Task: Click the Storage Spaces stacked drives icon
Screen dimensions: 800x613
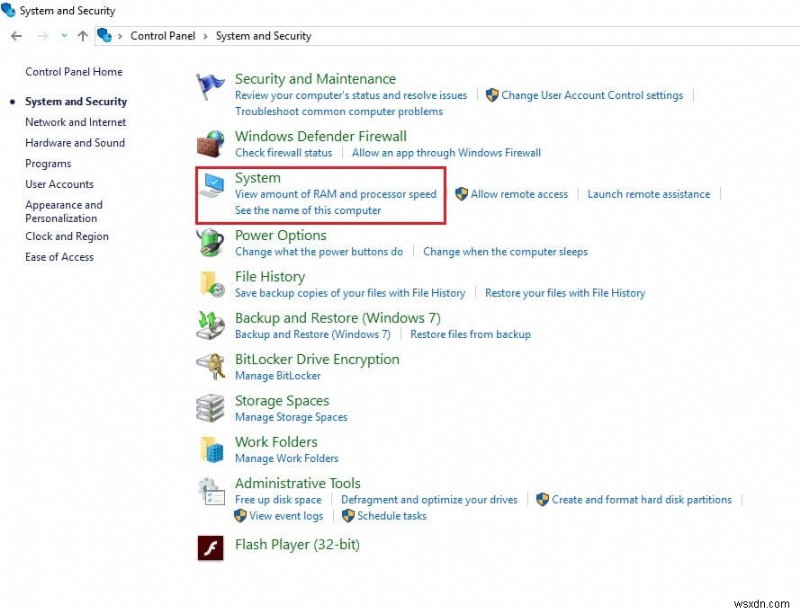Action: pyautogui.click(x=210, y=407)
